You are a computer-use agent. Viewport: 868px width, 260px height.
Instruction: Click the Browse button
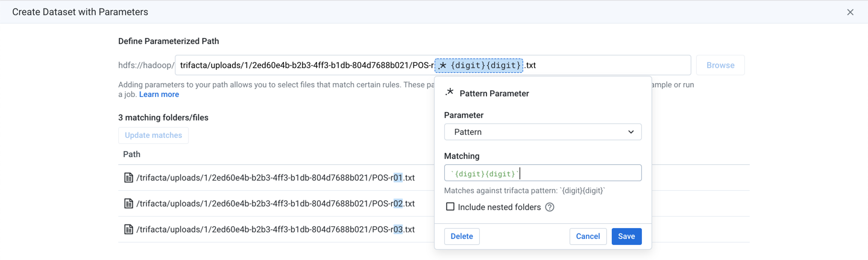720,65
